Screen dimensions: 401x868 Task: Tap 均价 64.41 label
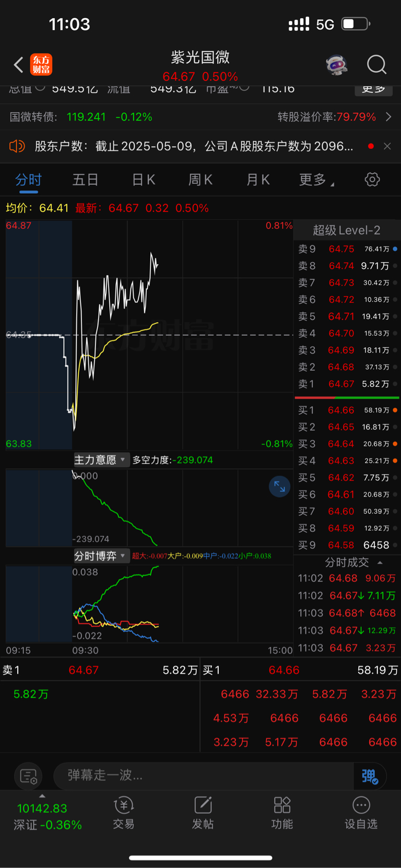point(37,208)
